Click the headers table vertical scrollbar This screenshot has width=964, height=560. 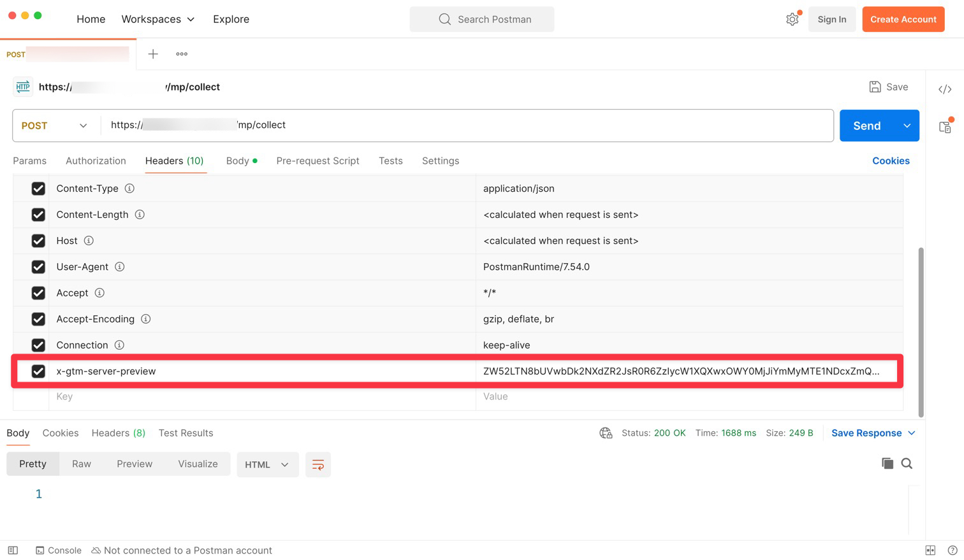[921, 331]
